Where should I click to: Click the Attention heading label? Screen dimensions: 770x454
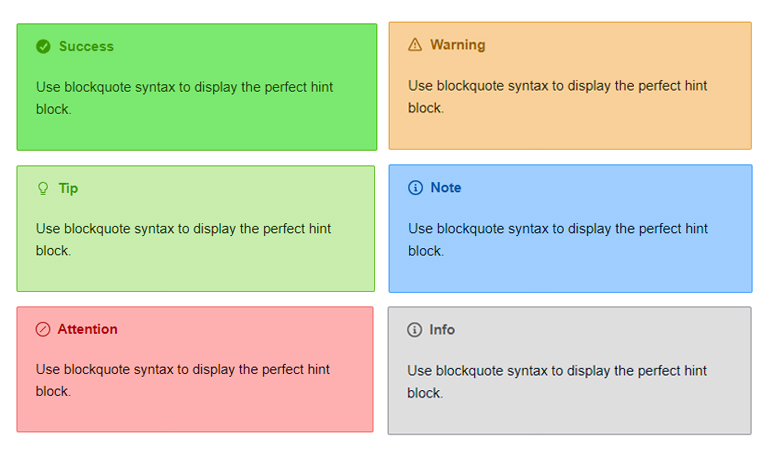point(88,330)
